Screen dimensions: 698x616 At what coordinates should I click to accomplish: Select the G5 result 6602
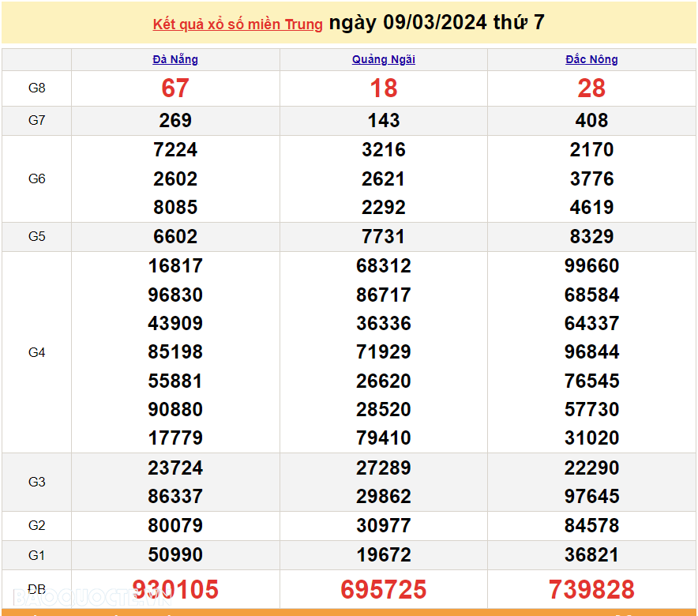[x=175, y=237]
